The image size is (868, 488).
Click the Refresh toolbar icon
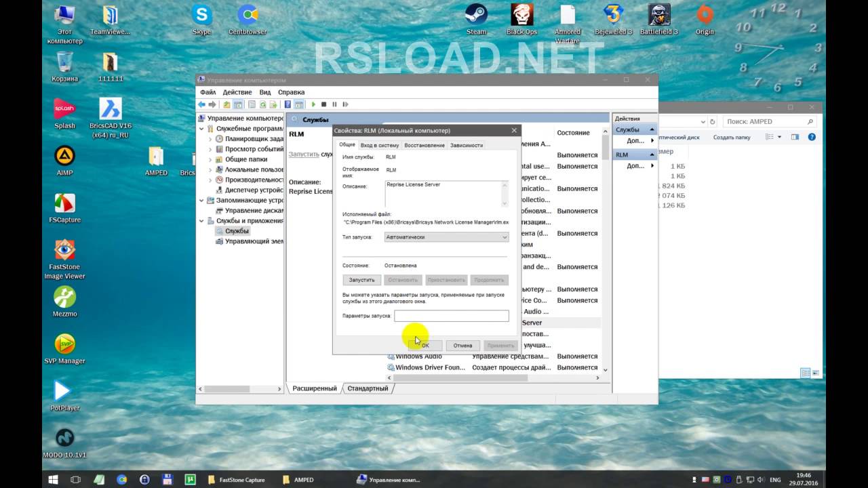pyautogui.click(x=262, y=104)
